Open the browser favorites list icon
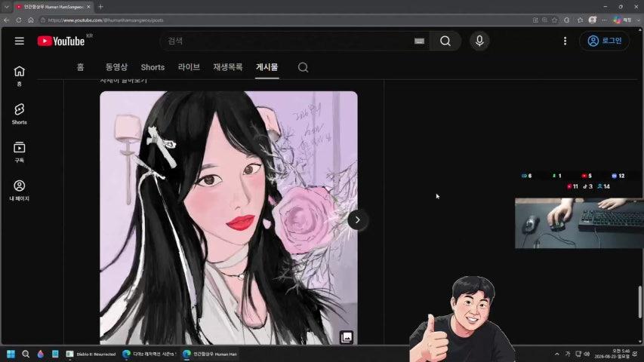The image size is (644, 362). point(580,20)
